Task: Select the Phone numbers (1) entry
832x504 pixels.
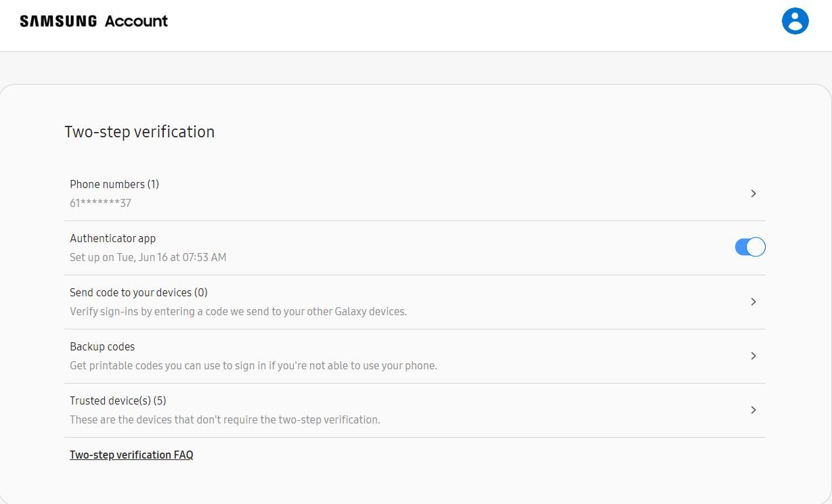Action: pos(114,184)
